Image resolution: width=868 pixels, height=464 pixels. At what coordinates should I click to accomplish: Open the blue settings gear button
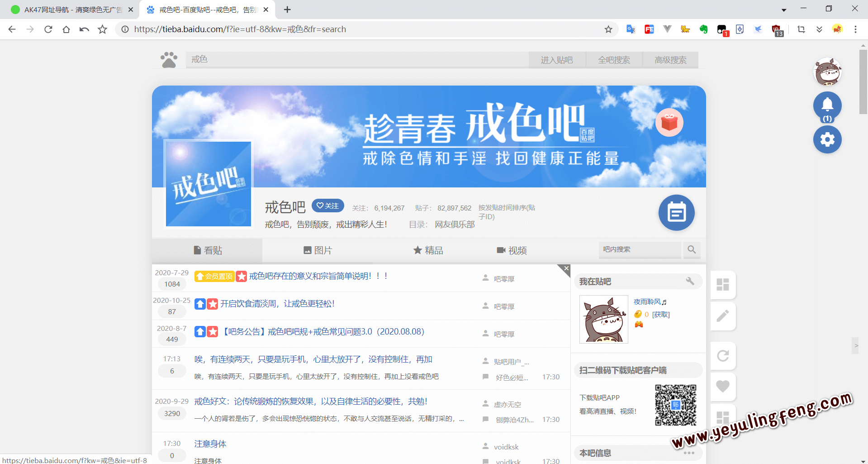pyautogui.click(x=827, y=139)
